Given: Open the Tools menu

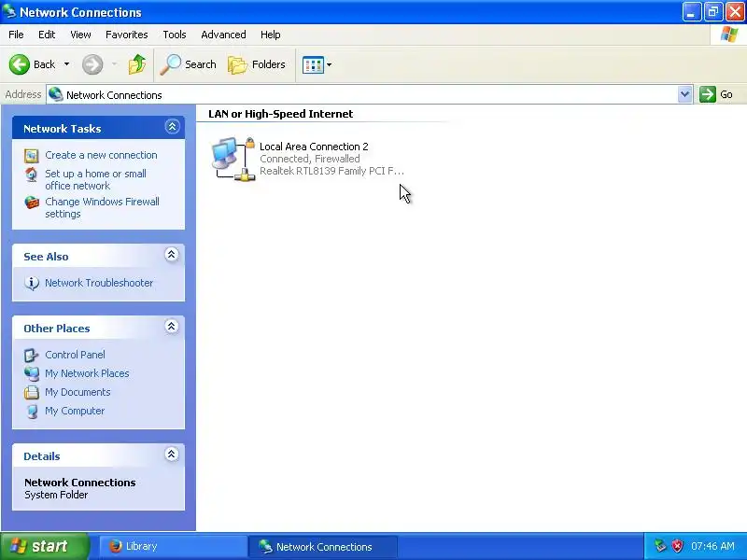Looking at the screenshot, I should pos(175,35).
